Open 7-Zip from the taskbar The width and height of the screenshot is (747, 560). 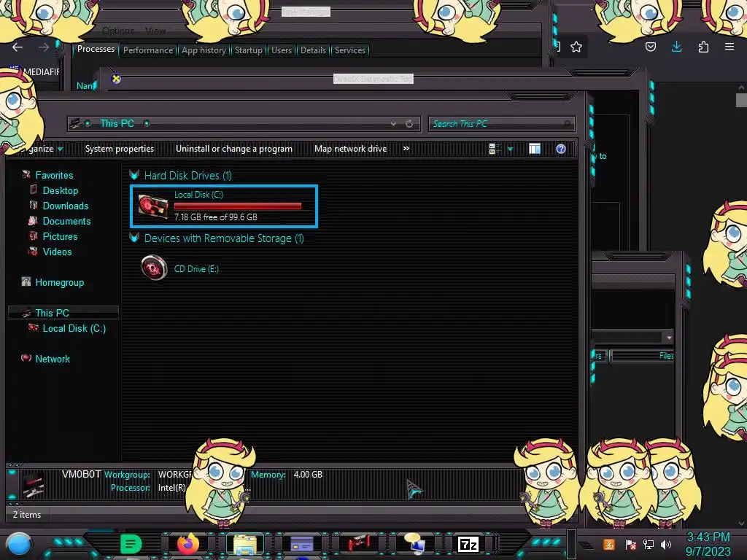tap(468, 544)
